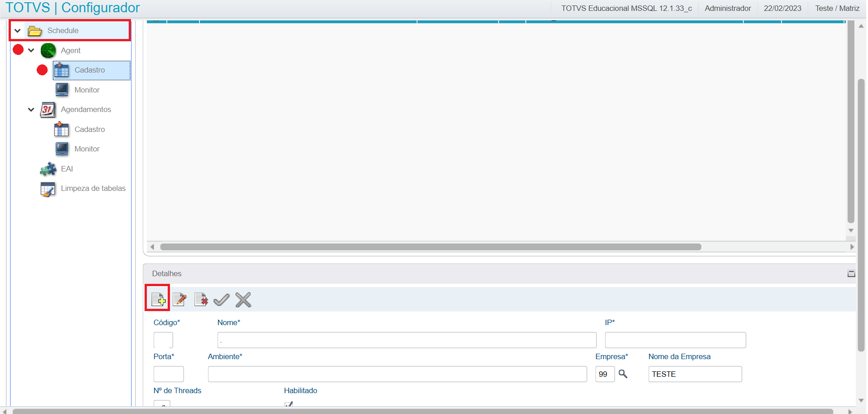Click the EAI puzzle piece icon

pos(48,169)
